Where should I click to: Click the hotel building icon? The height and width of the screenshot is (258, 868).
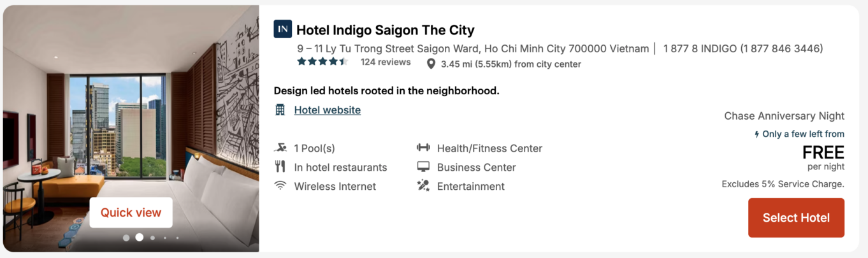tap(280, 110)
